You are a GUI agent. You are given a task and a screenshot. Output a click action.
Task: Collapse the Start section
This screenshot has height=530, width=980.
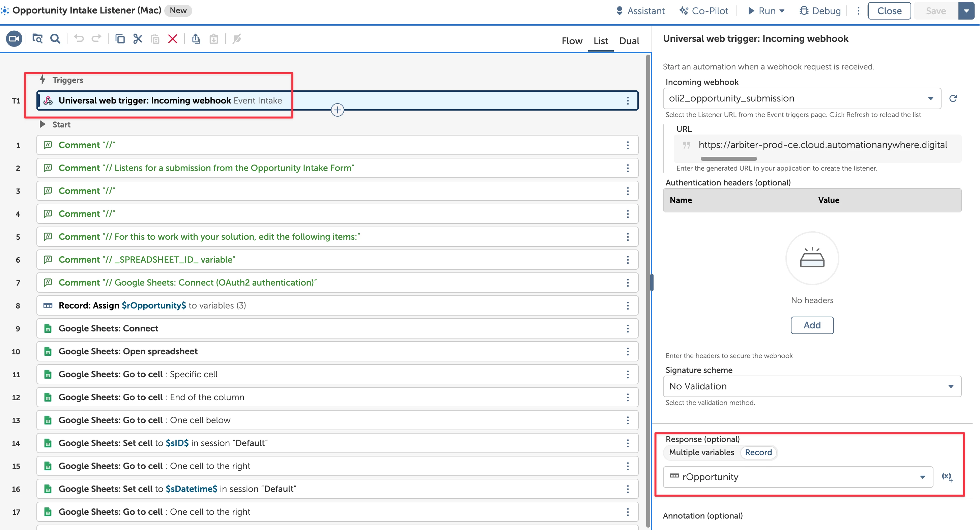(42, 124)
